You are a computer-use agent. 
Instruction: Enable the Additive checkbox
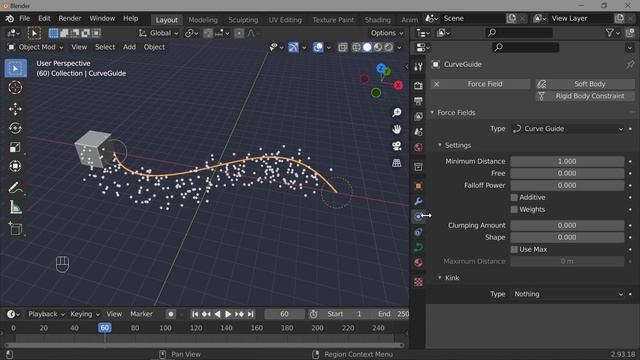pyautogui.click(x=514, y=198)
